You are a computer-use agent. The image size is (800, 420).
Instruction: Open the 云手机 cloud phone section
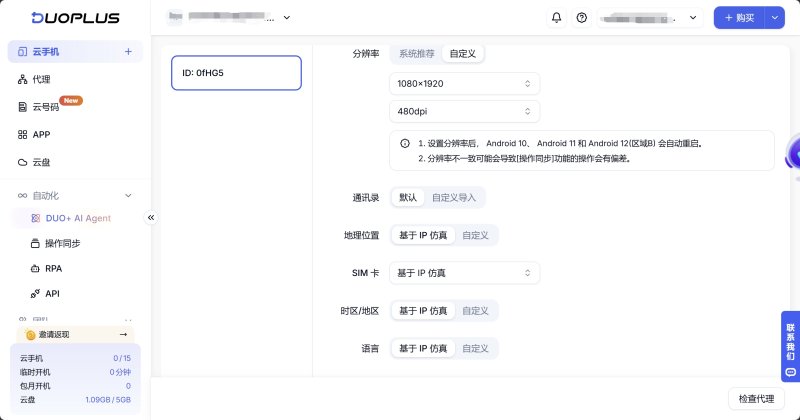75,52
